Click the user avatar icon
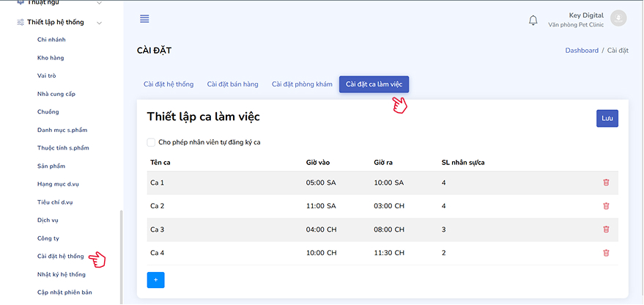Viewport: 644px width, 305px height. pyautogui.click(x=618, y=19)
